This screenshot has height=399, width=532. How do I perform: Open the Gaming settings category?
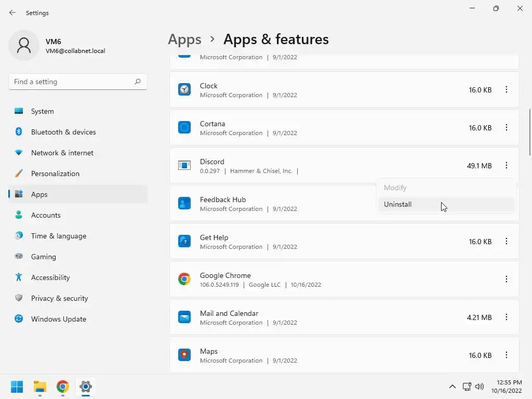(x=43, y=257)
